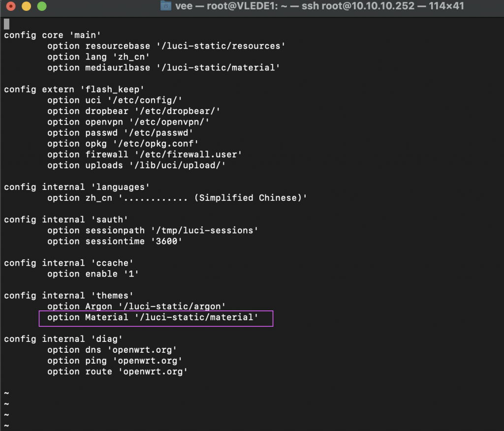504x431 pixels.
Task: Click the Simplified Chinese language option line
Action: tap(177, 198)
